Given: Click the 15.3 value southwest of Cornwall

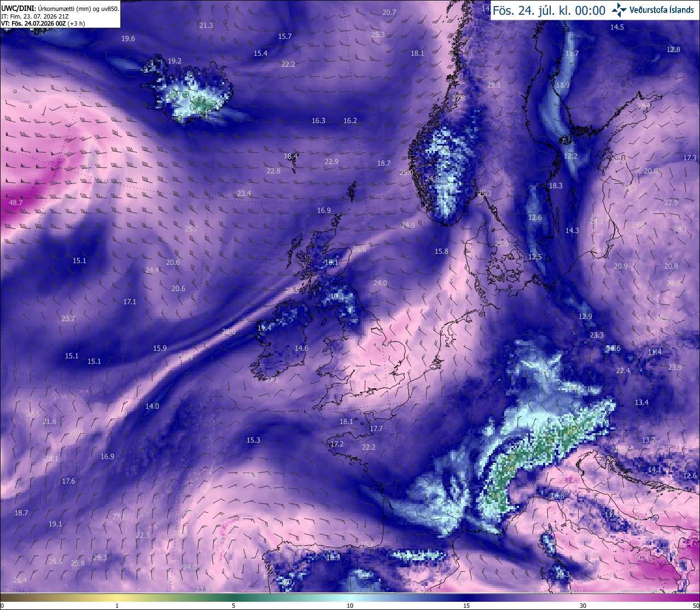Looking at the screenshot, I should pyautogui.click(x=253, y=440).
